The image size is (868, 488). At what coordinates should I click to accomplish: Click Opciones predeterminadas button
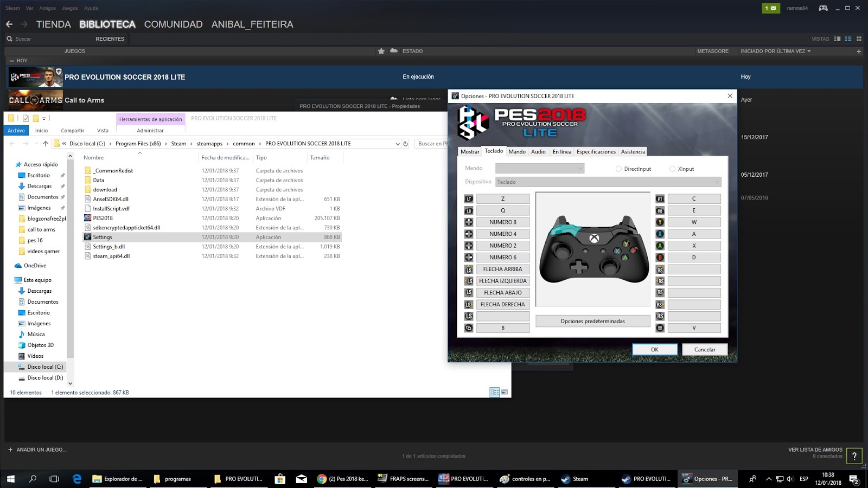coord(592,321)
